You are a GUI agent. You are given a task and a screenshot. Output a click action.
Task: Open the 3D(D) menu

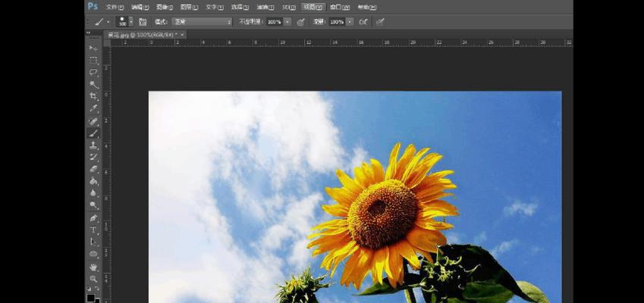[x=289, y=8]
